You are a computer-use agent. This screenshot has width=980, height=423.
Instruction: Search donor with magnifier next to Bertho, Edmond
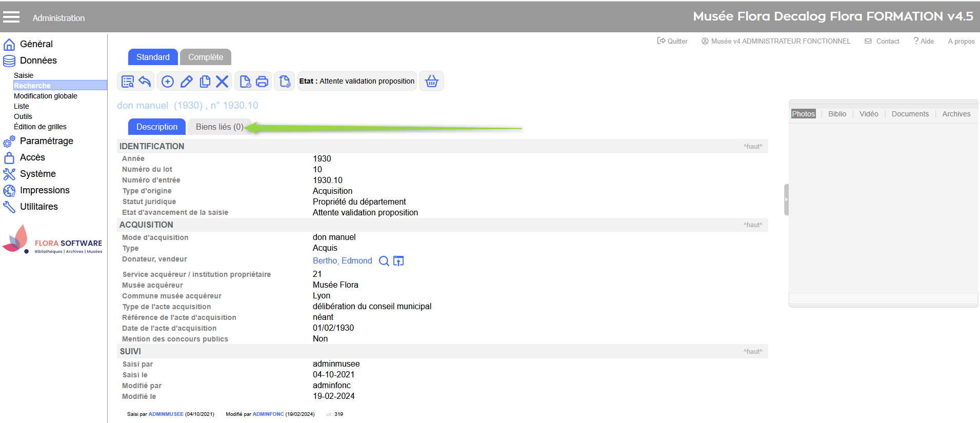(384, 261)
